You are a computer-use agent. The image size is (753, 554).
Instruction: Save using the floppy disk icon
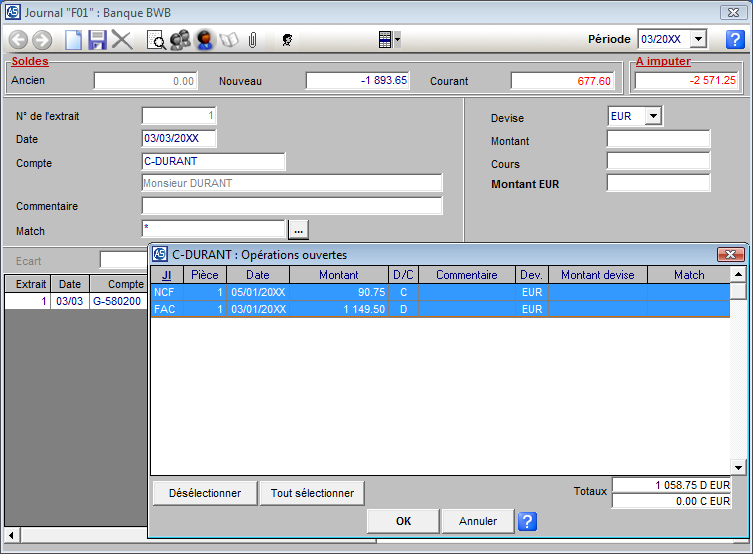click(x=97, y=40)
